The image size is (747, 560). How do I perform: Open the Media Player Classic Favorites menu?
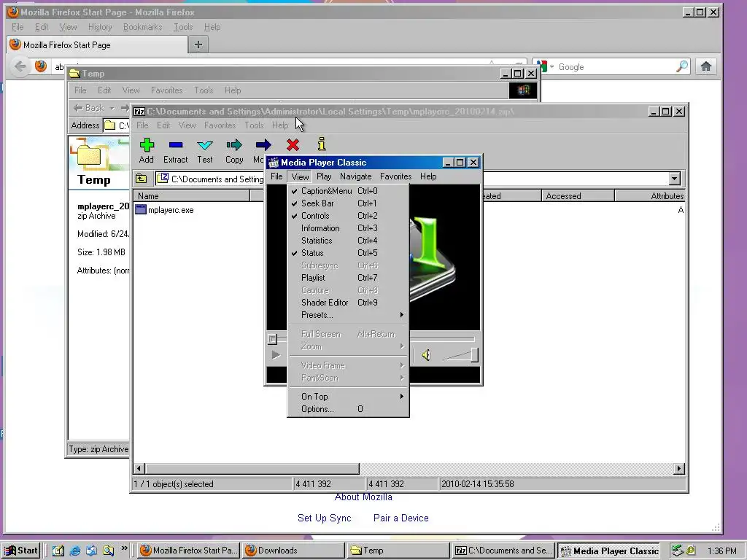395,176
